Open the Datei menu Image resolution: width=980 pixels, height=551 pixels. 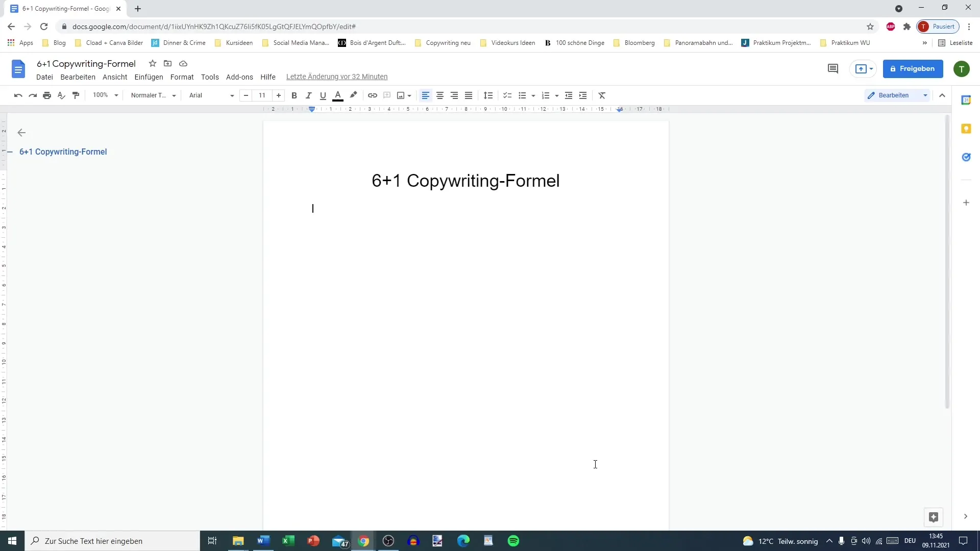(x=44, y=76)
